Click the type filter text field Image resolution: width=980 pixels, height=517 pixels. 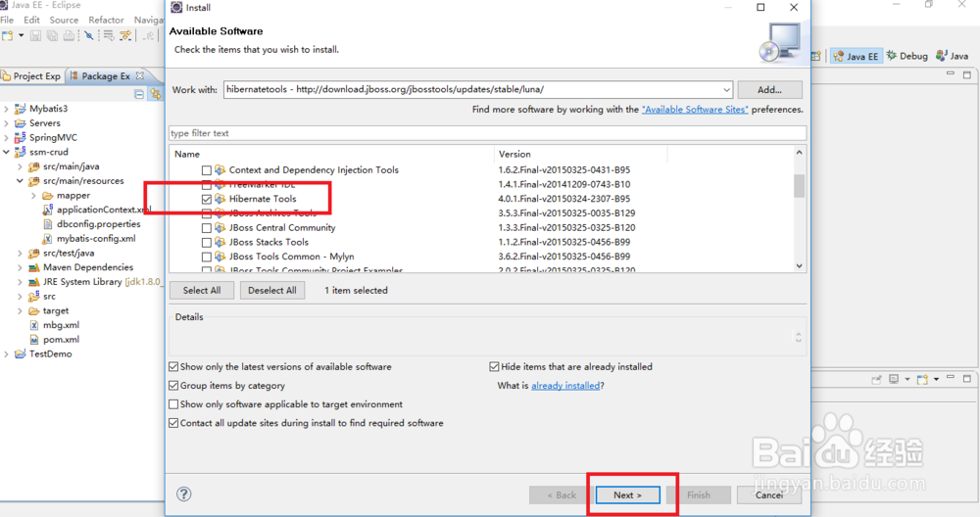click(487, 133)
